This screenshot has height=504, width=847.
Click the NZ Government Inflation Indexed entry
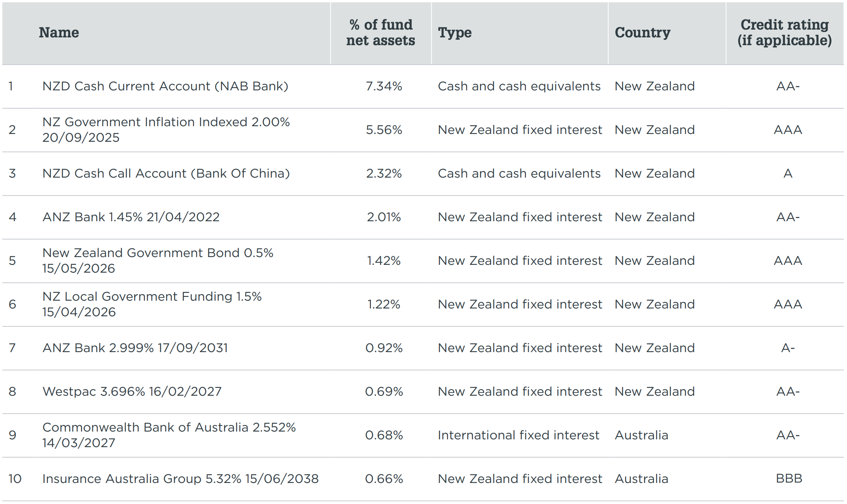[x=166, y=130]
